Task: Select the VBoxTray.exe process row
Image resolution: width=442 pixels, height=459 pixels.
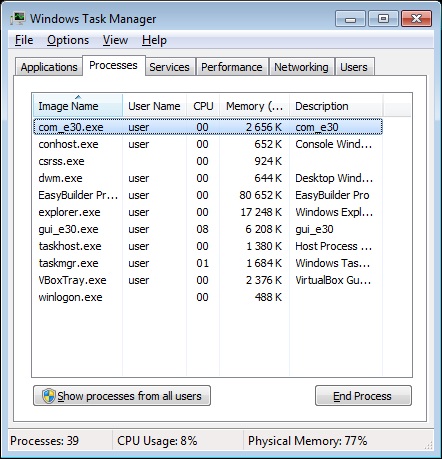Action: [x=208, y=280]
